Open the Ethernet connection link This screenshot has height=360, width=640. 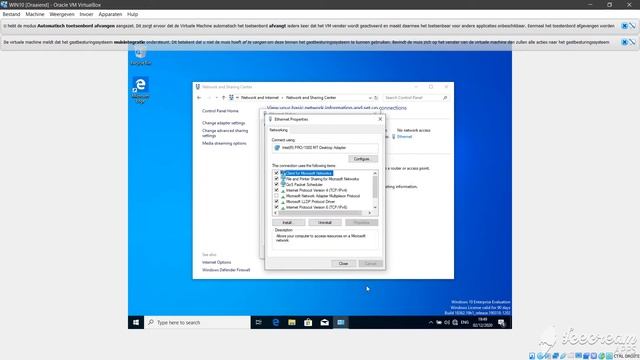[404, 137]
